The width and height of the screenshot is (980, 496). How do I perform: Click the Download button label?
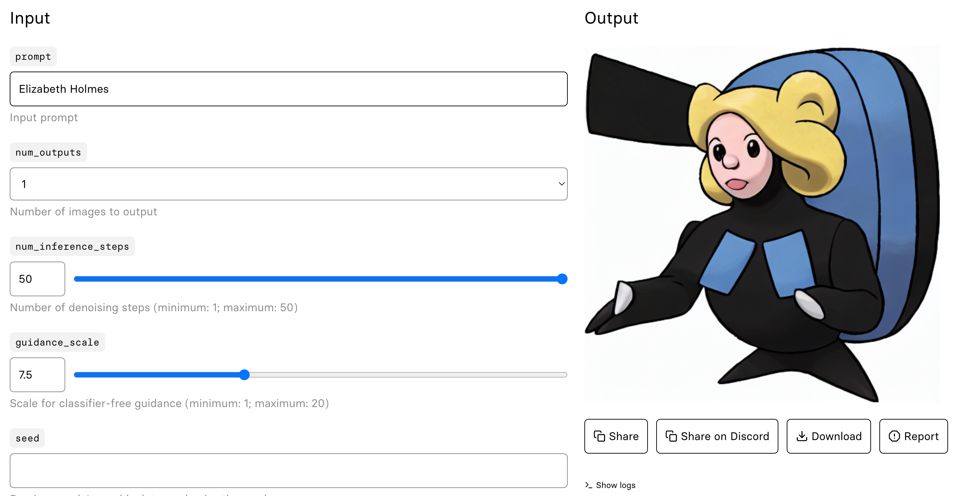point(836,436)
